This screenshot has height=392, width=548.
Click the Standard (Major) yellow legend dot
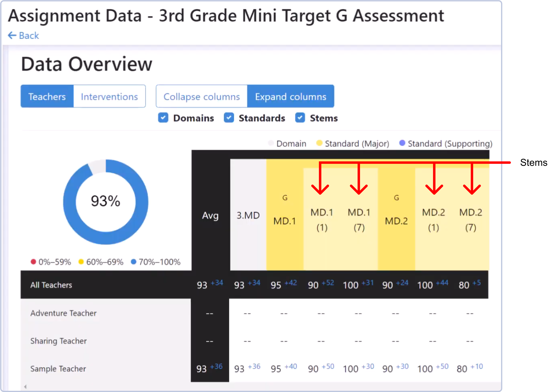click(319, 143)
